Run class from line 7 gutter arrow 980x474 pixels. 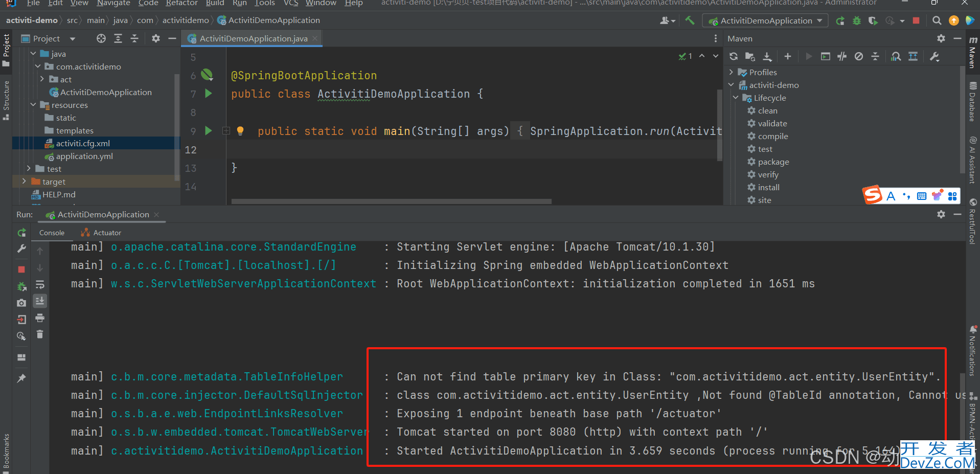(x=208, y=93)
